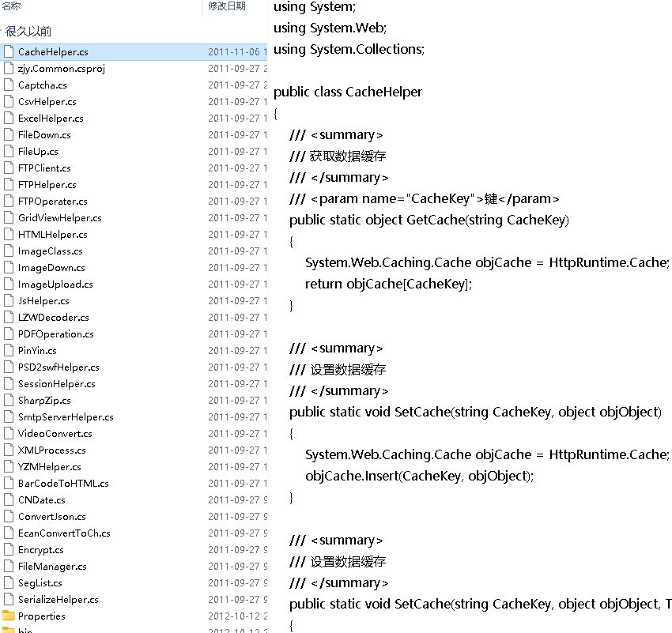Image resolution: width=672 pixels, height=633 pixels.
Task: Click the Captcha.cs file icon
Action: click(9, 85)
